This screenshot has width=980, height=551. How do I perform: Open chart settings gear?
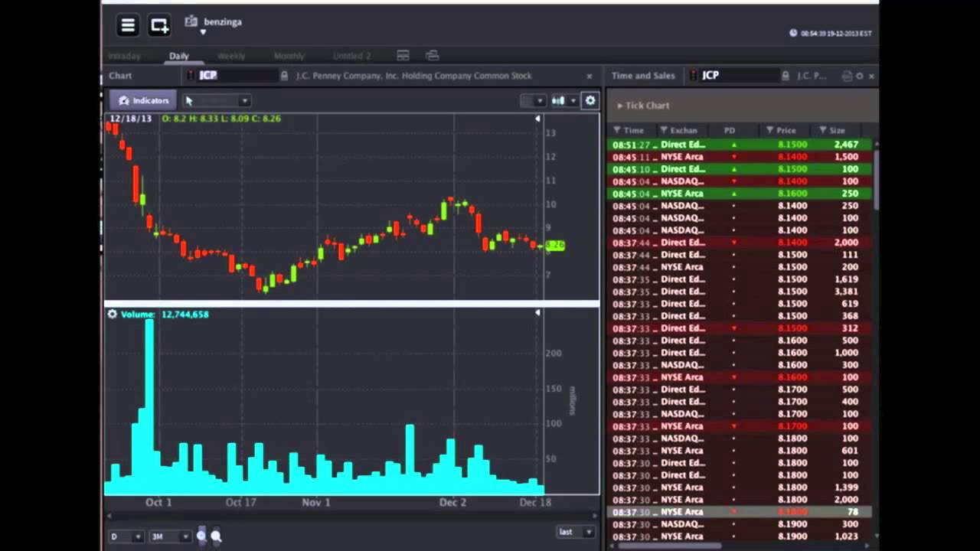(590, 100)
